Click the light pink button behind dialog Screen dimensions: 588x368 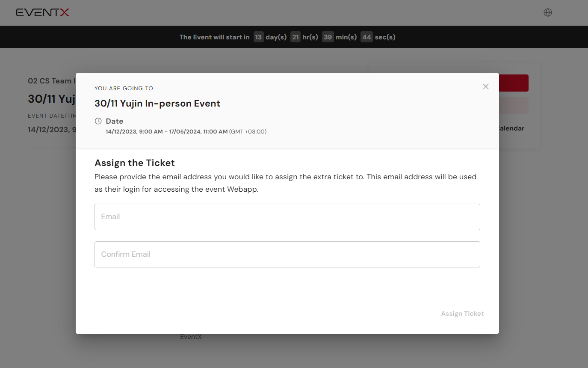pyautogui.click(x=514, y=106)
